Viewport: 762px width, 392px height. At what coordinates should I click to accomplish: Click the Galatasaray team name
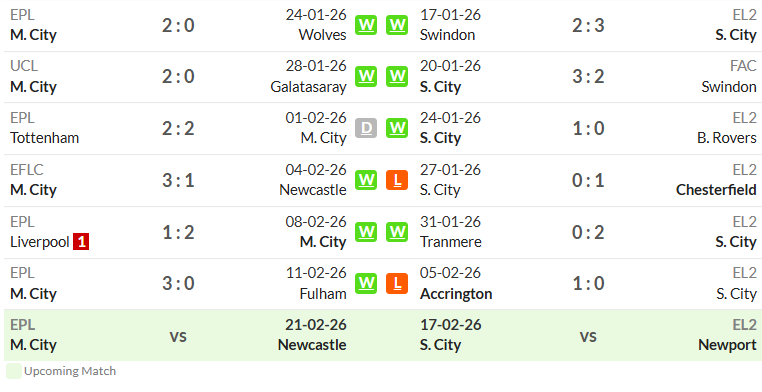(x=309, y=87)
